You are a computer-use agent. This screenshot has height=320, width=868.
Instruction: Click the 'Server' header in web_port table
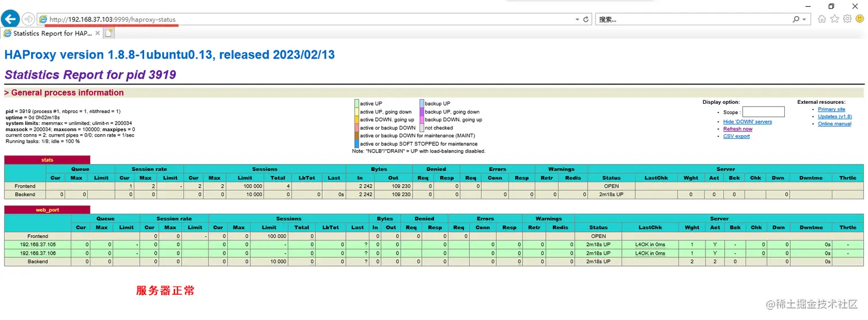719,218
